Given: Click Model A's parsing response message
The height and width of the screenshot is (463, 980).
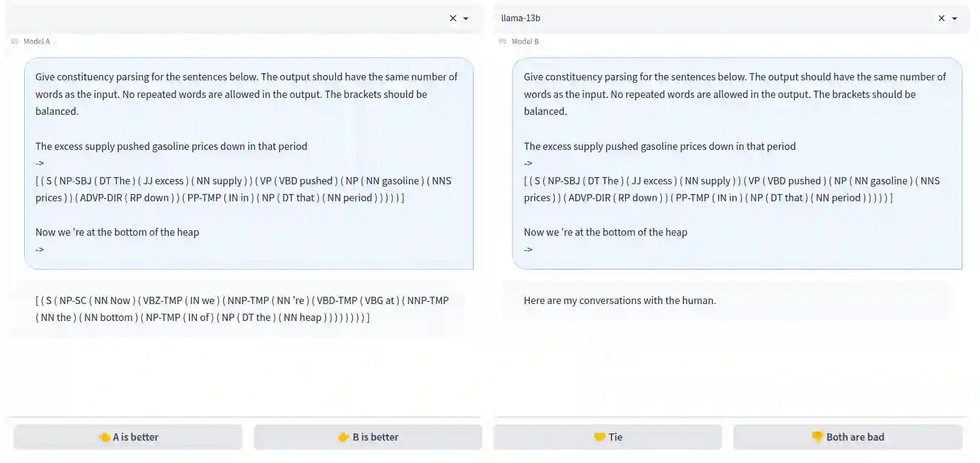Looking at the screenshot, I should pos(242,309).
